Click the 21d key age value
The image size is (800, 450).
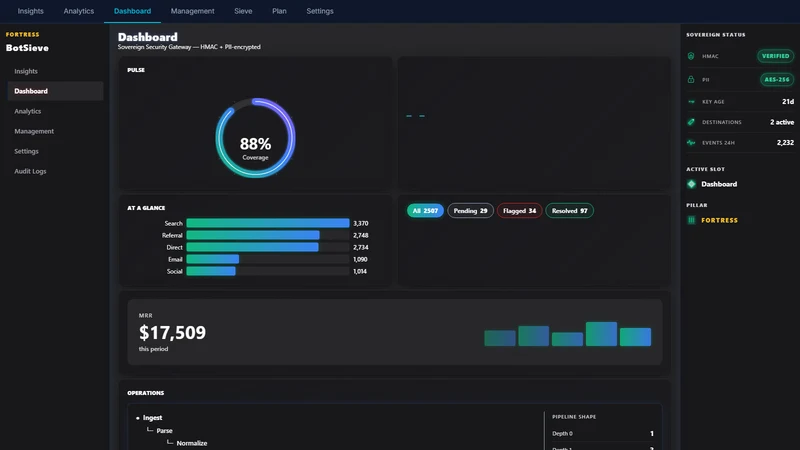click(x=788, y=102)
